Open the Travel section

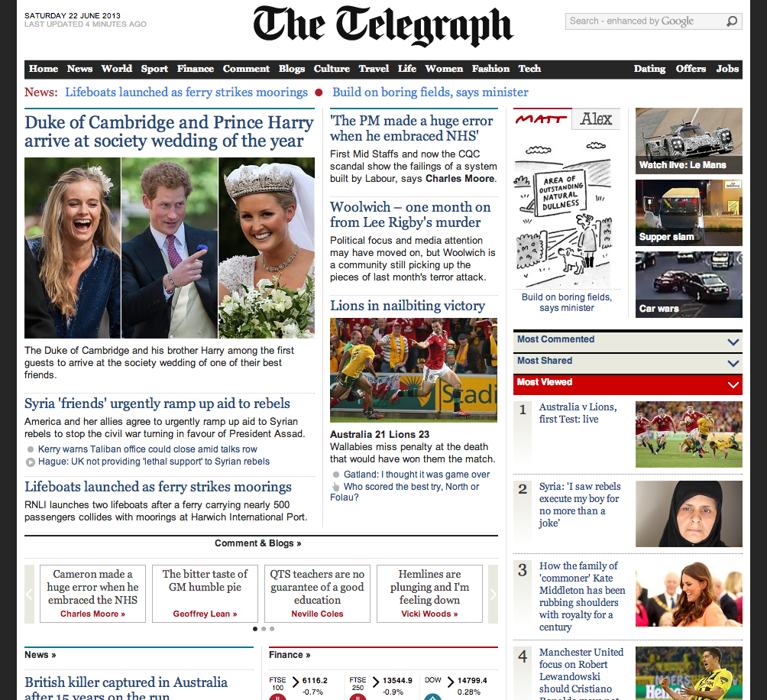click(x=374, y=69)
